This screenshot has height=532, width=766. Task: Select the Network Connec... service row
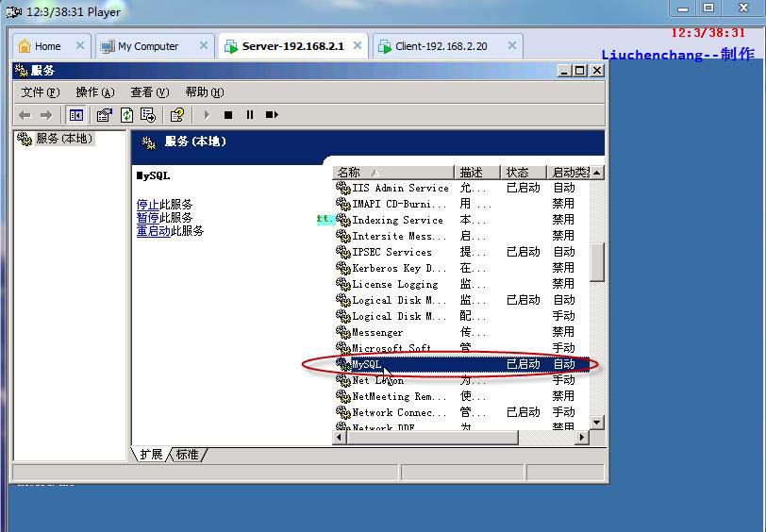coord(461,413)
